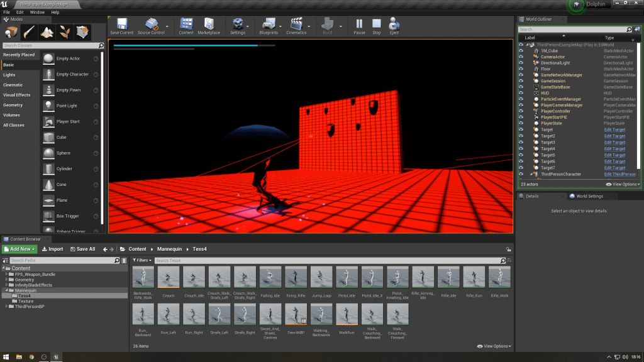The image size is (644, 362).
Task: Switch to the World Settings tab
Action: point(589,196)
